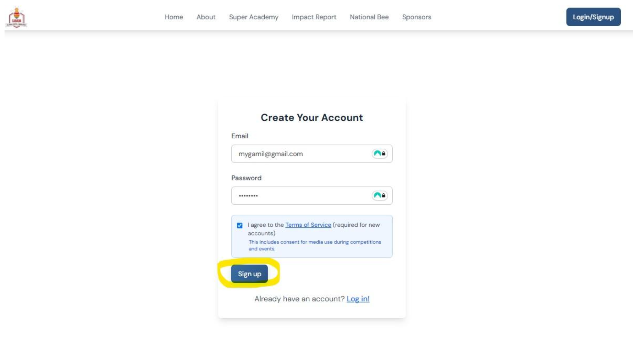Click the lock icon inside the email field

pyautogui.click(x=383, y=154)
